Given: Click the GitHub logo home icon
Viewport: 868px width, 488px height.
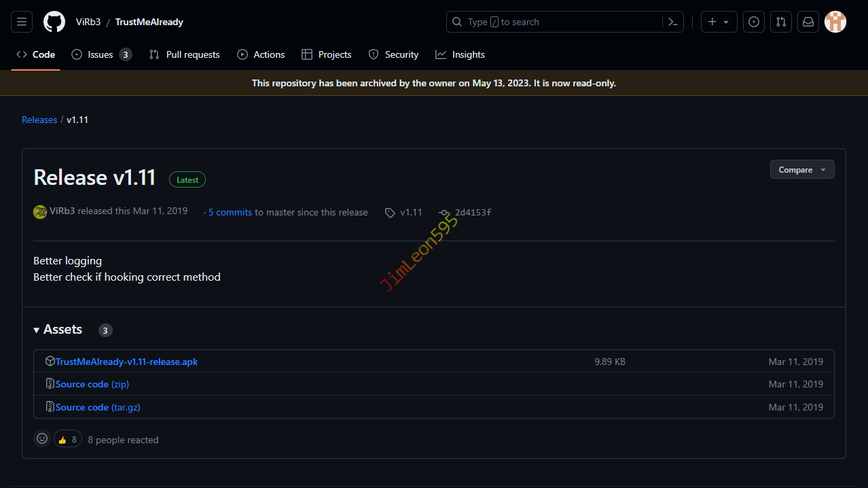Looking at the screenshot, I should click(54, 22).
